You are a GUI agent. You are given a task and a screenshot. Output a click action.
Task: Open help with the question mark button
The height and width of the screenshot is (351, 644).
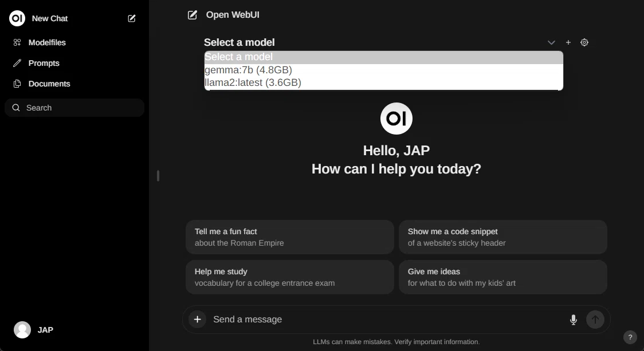click(x=630, y=337)
